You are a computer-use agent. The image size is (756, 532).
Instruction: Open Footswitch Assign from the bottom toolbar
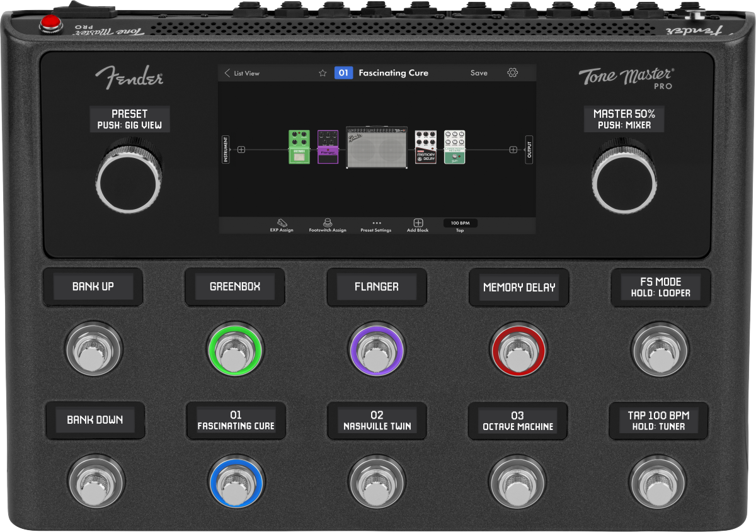pyautogui.click(x=328, y=225)
